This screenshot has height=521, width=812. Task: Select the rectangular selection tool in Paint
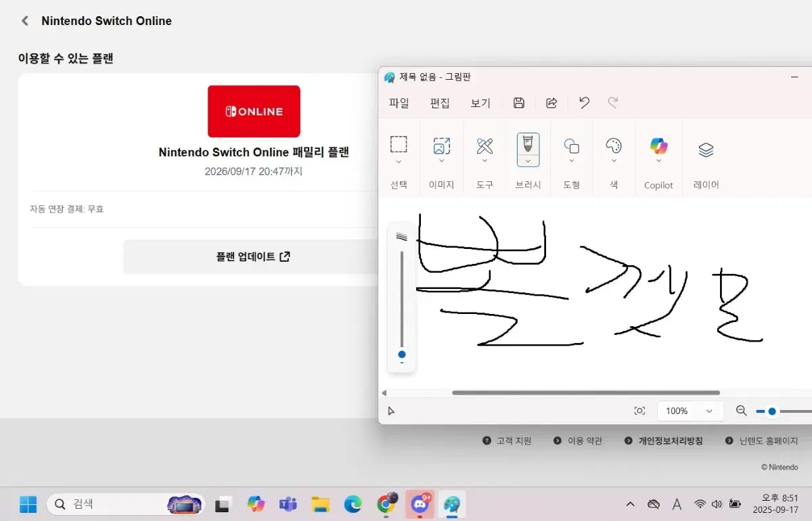coord(399,148)
